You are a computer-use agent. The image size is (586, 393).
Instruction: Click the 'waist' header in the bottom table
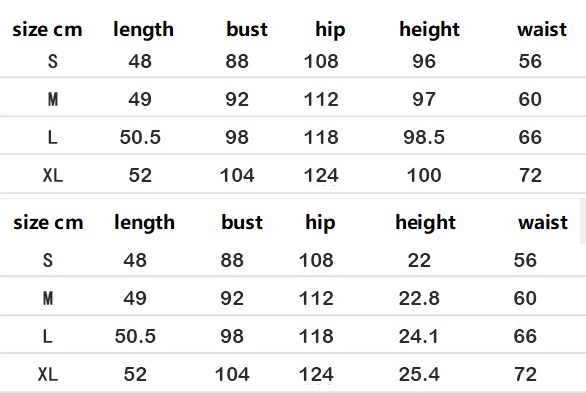pos(543,222)
